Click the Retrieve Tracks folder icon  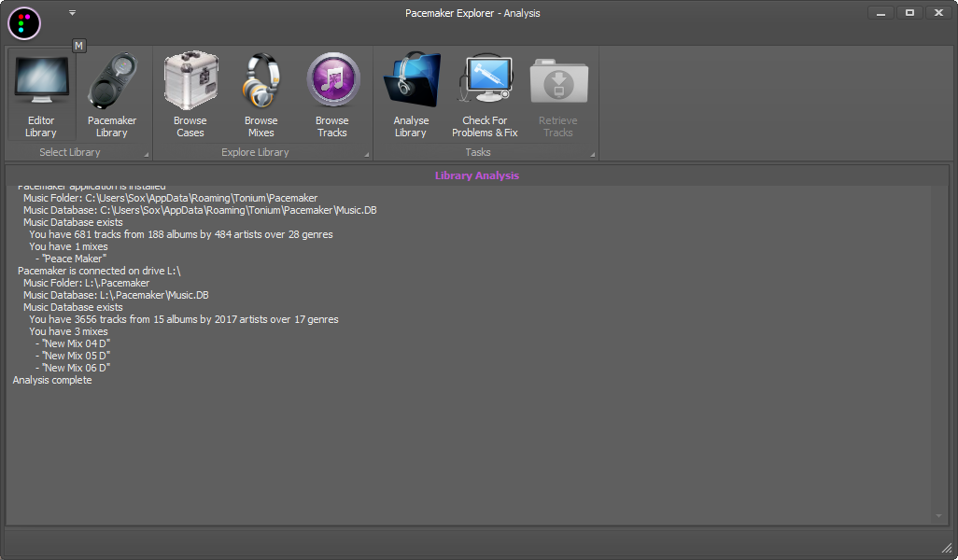pos(558,80)
